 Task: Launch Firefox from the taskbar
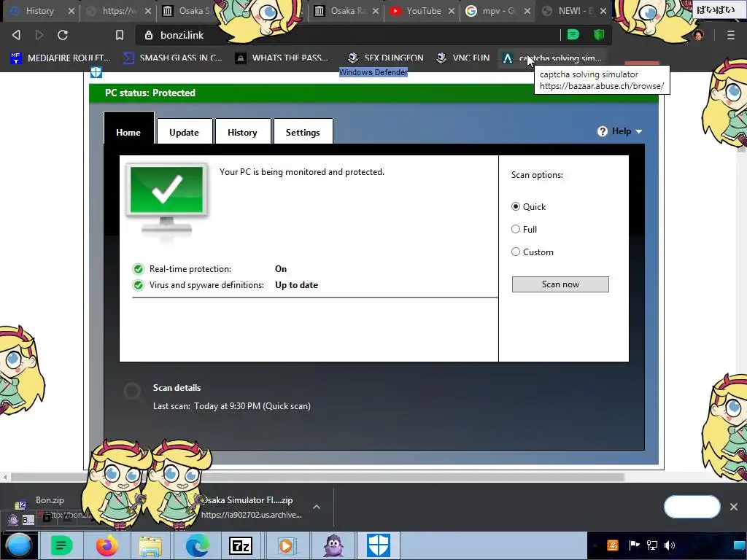(x=107, y=545)
